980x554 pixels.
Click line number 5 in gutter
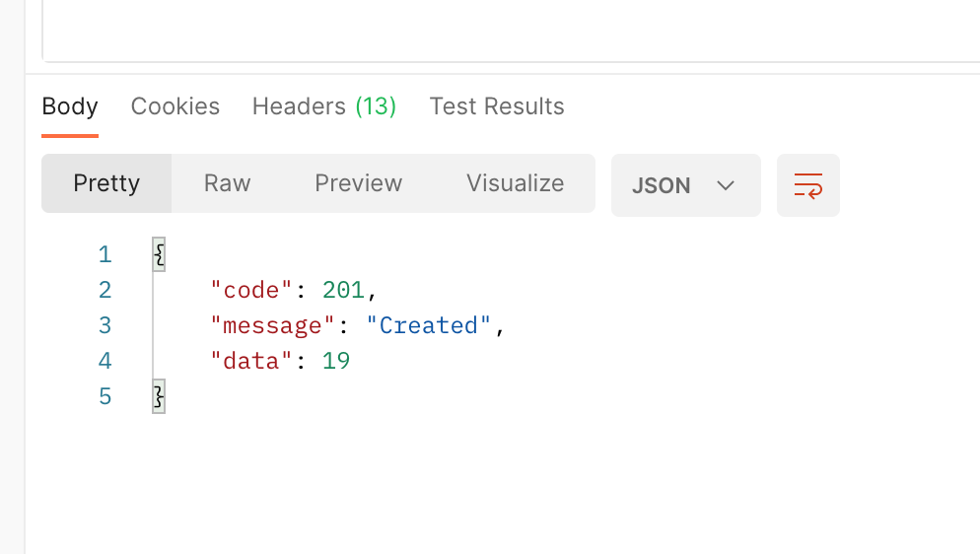point(105,396)
